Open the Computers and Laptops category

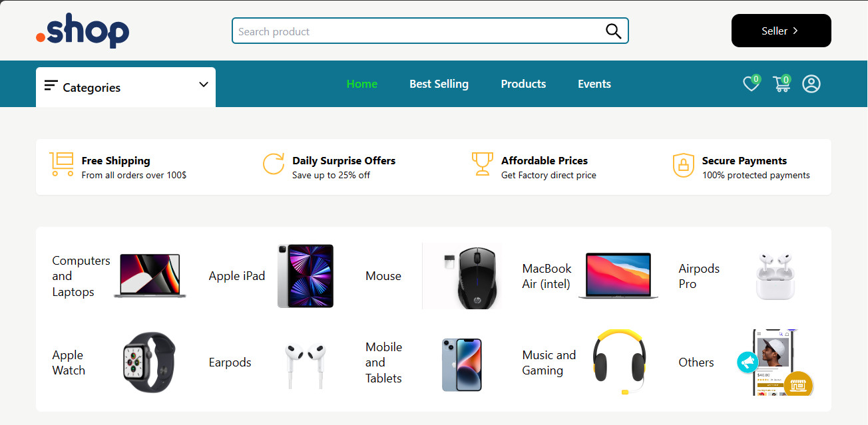[x=81, y=276]
